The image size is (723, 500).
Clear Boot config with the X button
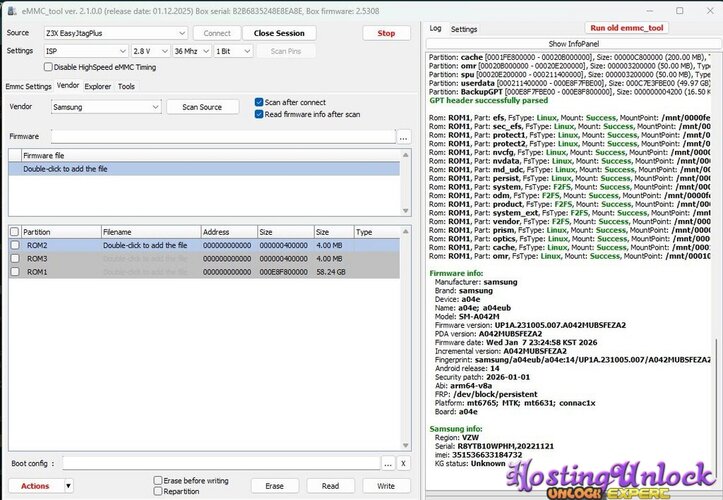(x=403, y=463)
